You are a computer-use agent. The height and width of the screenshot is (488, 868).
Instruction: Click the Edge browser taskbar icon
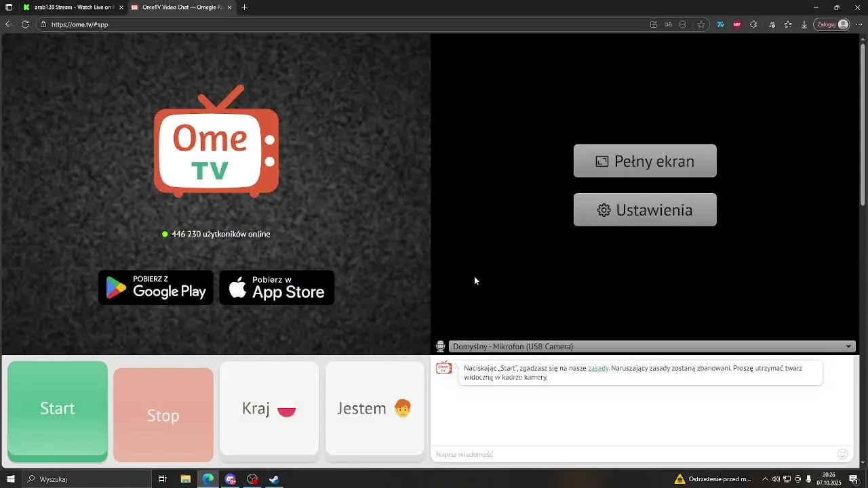pos(208,479)
